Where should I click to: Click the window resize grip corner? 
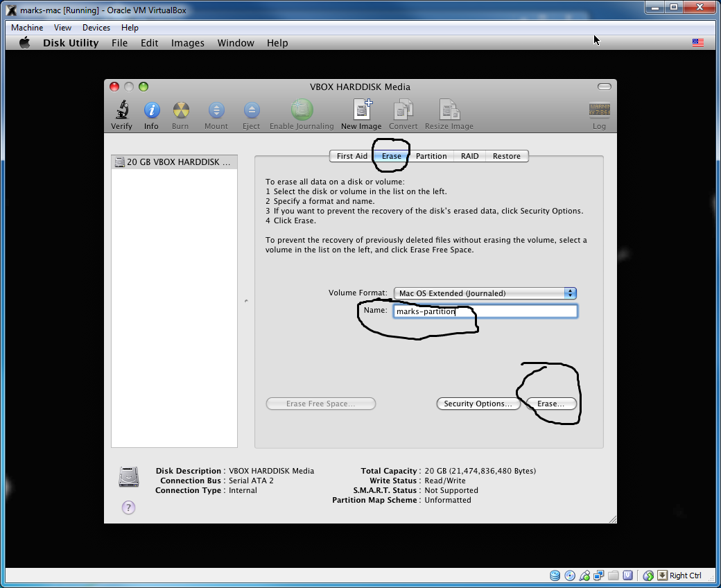click(612, 519)
